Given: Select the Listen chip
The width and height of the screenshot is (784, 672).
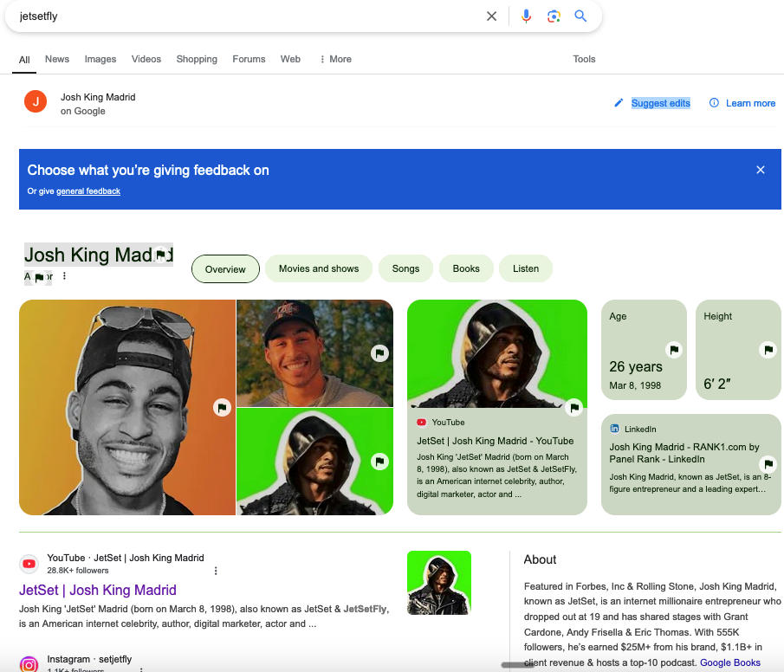Looking at the screenshot, I should (x=526, y=268).
